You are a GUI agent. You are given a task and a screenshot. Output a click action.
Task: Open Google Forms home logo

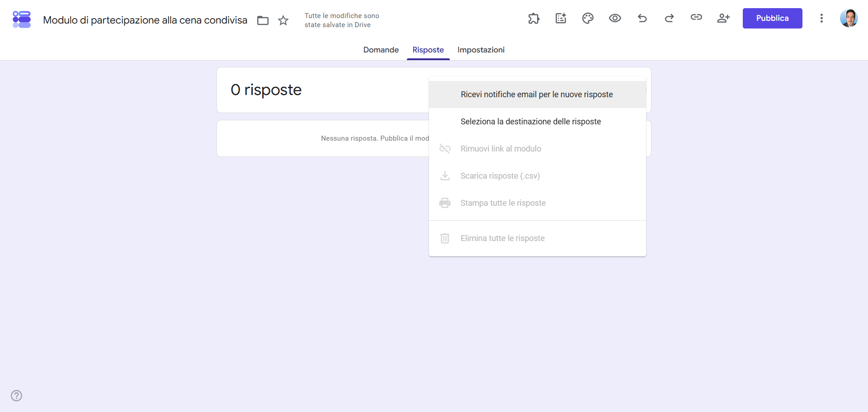pyautogui.click(x=22, y=19)
